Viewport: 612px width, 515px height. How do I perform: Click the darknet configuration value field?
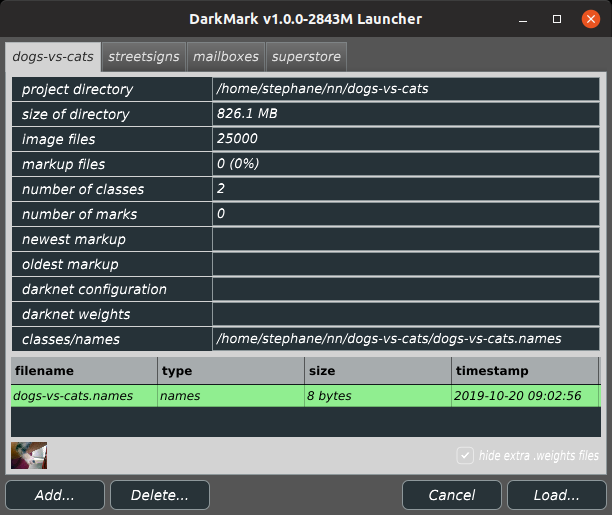(406, 289)
